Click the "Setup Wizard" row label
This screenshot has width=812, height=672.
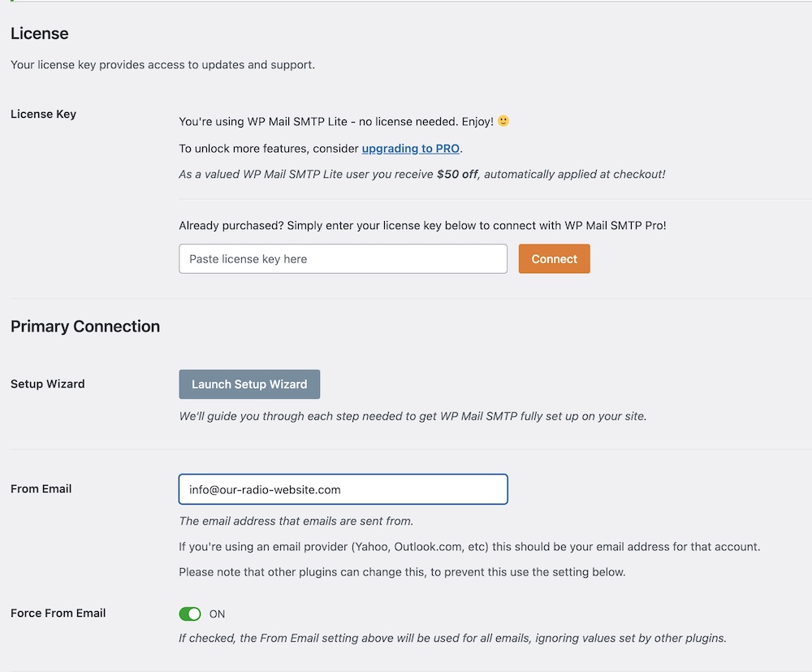click(x=47, y=384)
